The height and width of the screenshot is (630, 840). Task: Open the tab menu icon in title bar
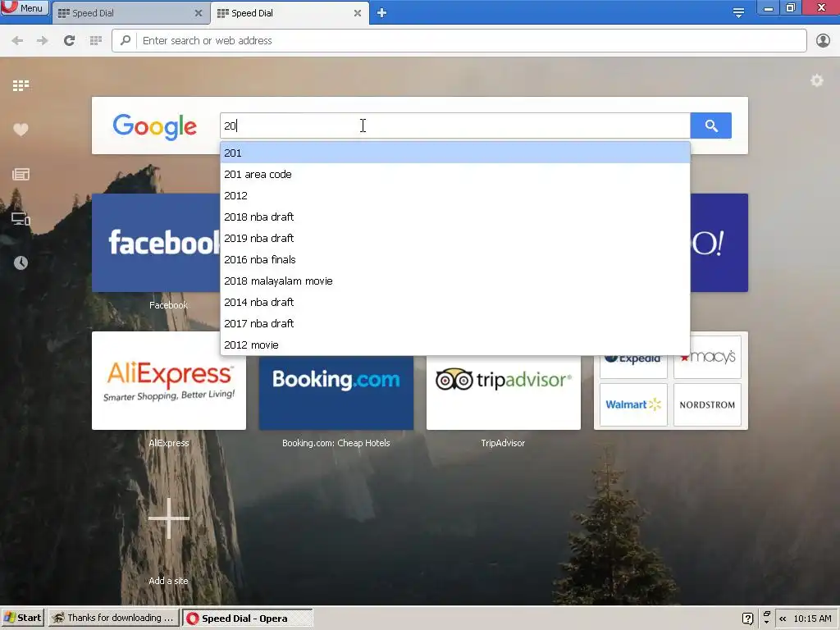[x=738, y=13]
